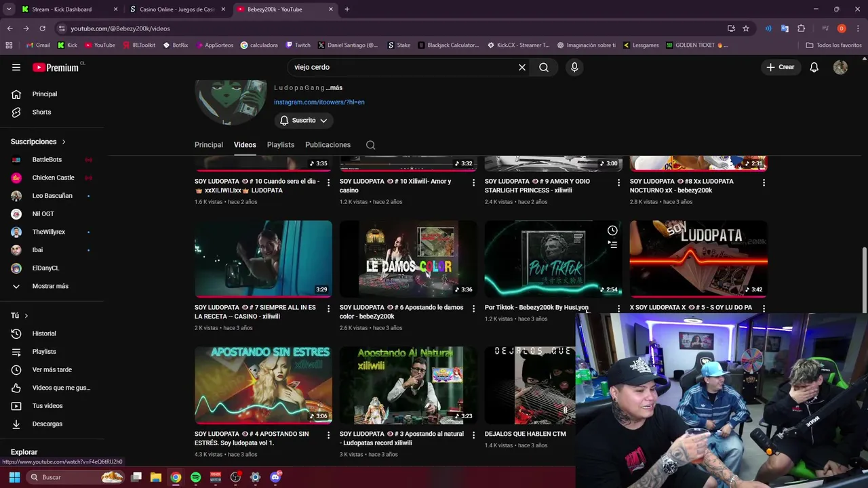Open File Explorer from the taskbar
The image size is (868, 488).
(155, 477)
